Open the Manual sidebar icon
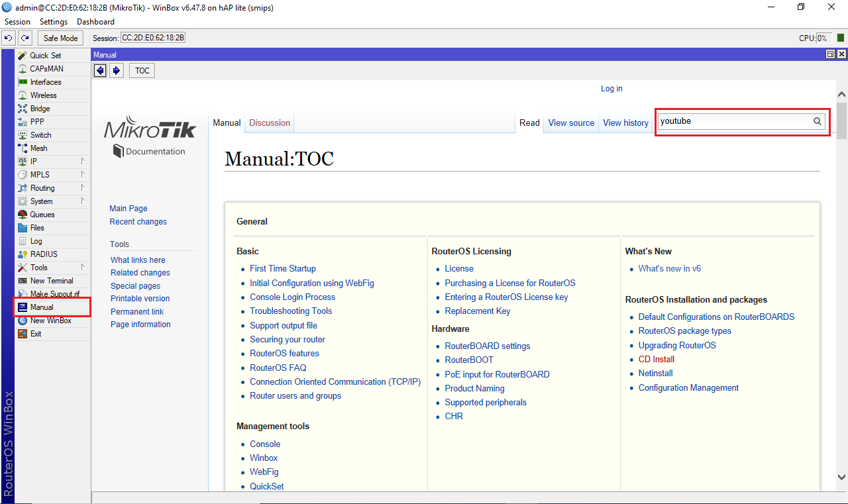This screenshot has height=504, width=848. (23, 307)
